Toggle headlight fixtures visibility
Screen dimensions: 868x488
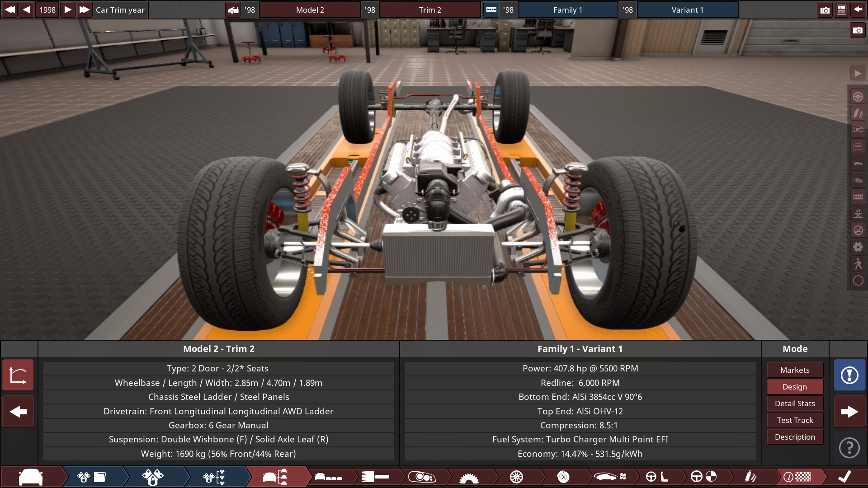pyautogui.click(x=858, y=180)
